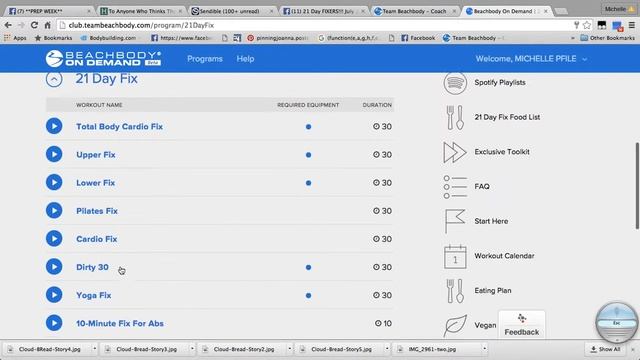Bookmark this page with the star

[x=587, y=25]
